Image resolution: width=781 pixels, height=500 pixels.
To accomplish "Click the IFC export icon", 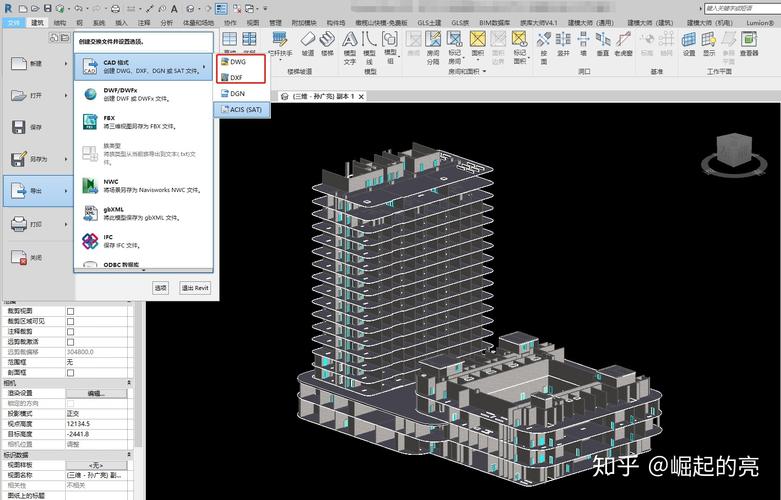I will click(x=90, y=241).
